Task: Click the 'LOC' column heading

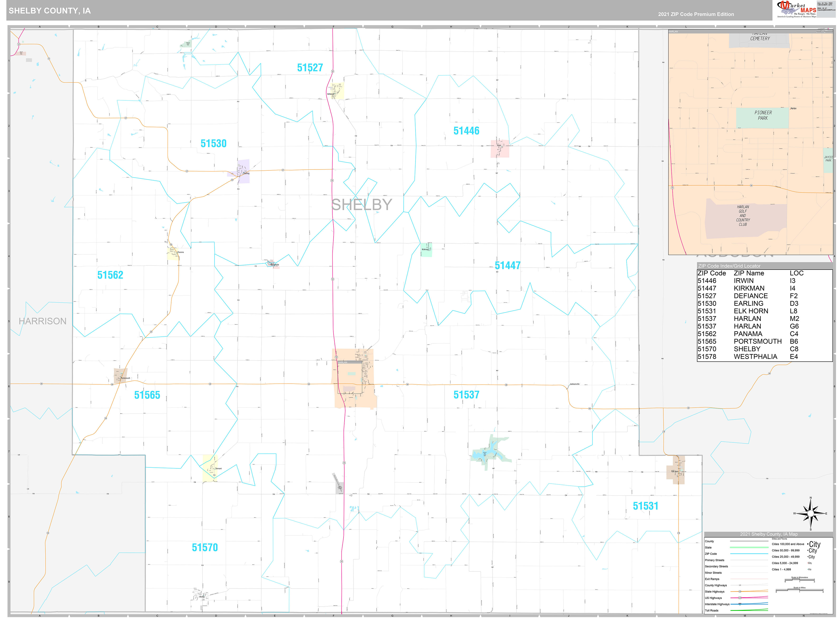Action: [796, 273]
